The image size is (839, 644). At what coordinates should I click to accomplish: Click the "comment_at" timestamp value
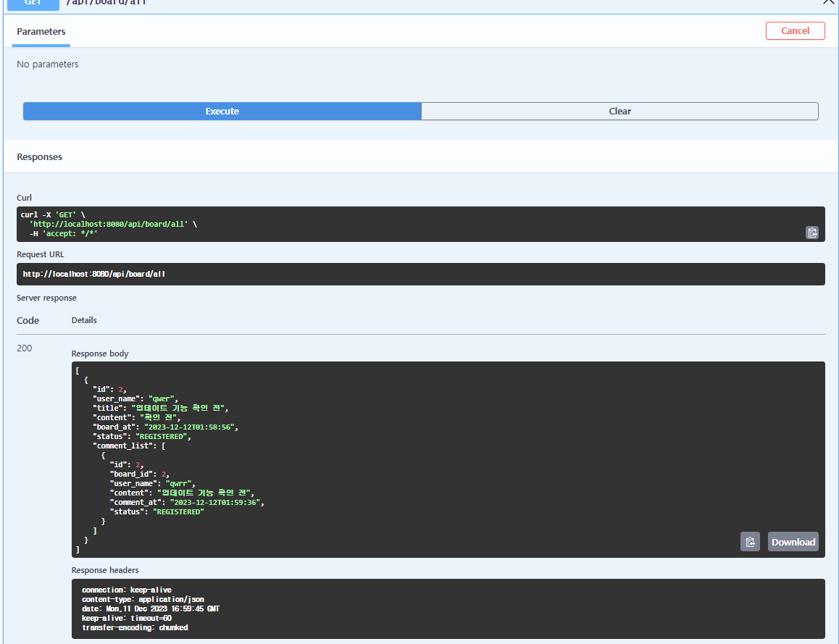point(215,503)
